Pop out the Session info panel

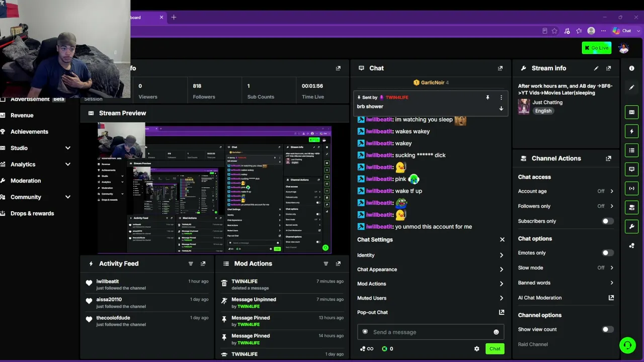(x=338, y=68)
